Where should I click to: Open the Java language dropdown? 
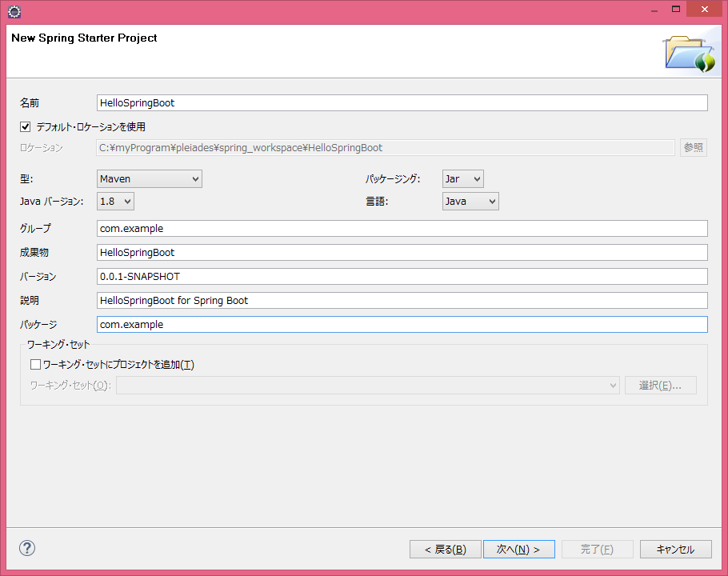470,202
